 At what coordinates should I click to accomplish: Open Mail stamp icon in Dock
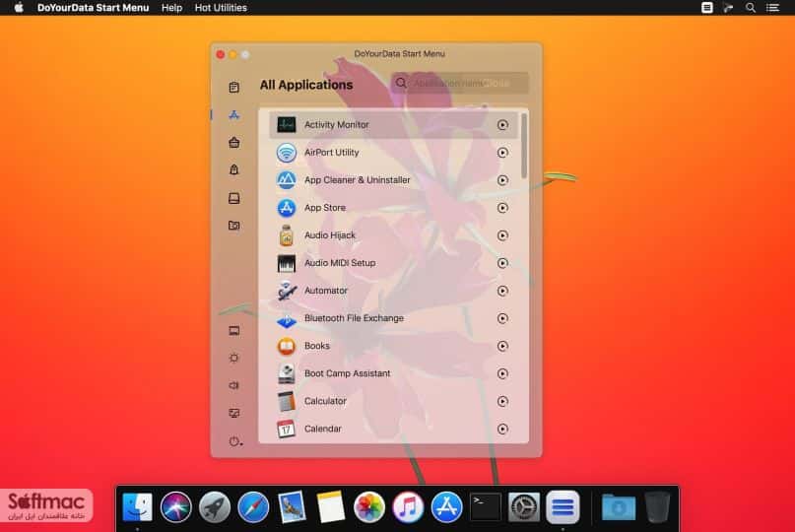(x=292, y=506)
